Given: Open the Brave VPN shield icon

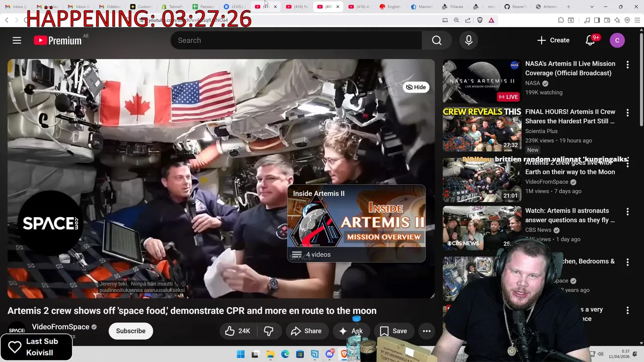Looking at the screenshot, I should click(x=627, y=20).
